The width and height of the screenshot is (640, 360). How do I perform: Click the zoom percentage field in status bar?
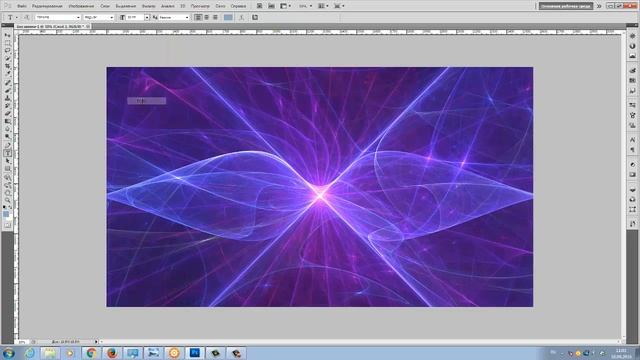point(22,342)
